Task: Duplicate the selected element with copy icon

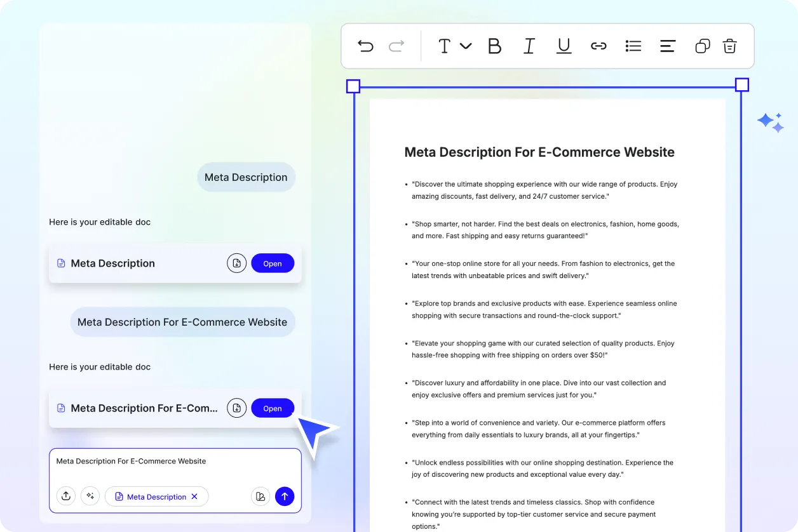Action: (x=702, y=46)
